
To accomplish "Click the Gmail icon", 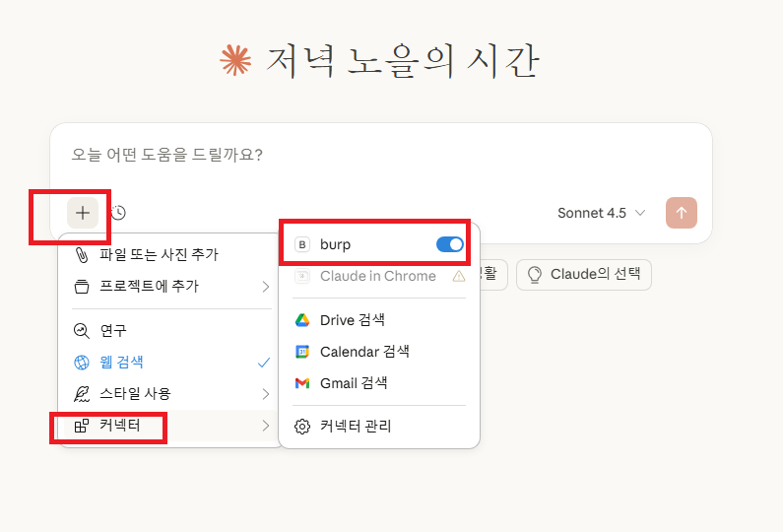I will pos(302,383).
